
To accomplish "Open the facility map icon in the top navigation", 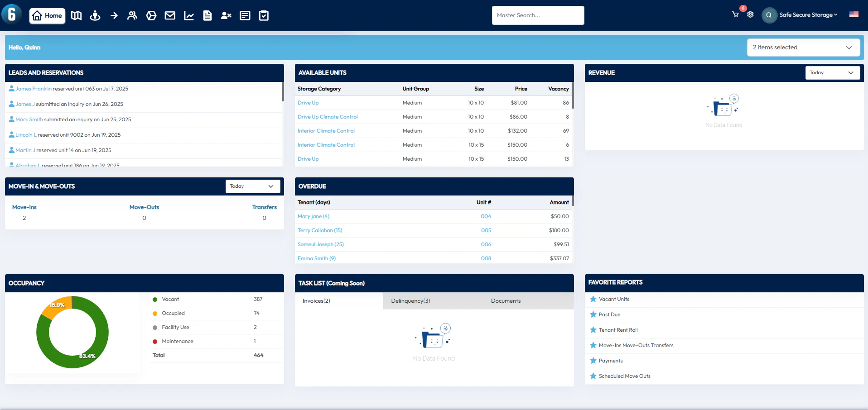I will 76,15.
